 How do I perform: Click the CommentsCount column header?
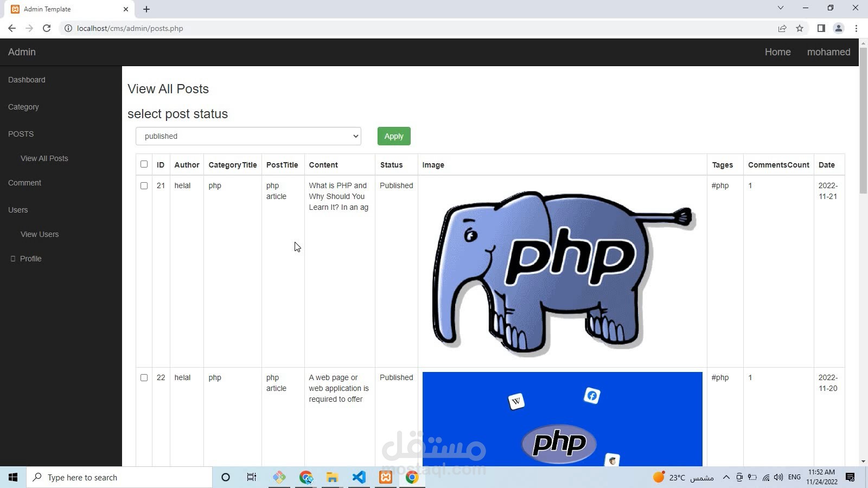tap(778, 165)
